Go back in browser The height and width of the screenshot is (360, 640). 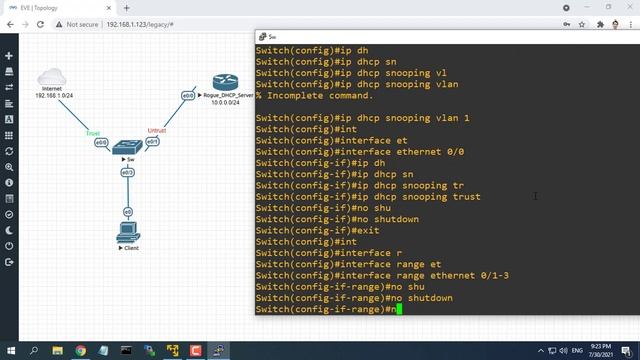click(10, 24)
